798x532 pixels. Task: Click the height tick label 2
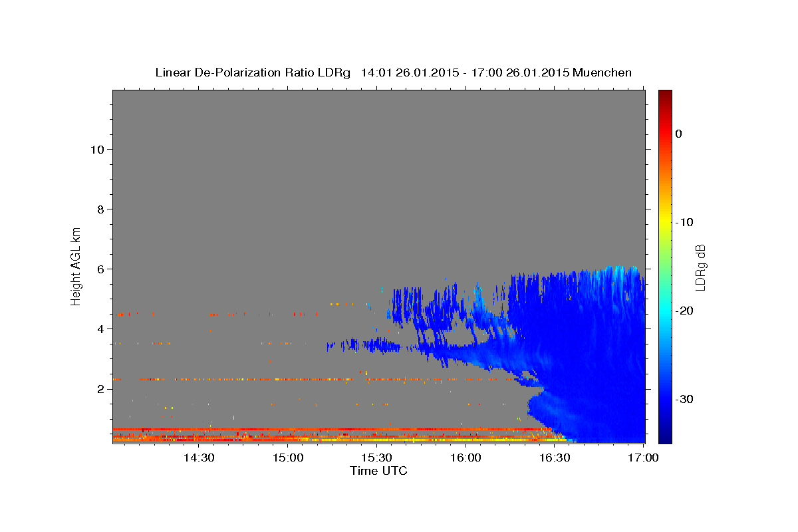pyautogui.click(x=99, y=388)
